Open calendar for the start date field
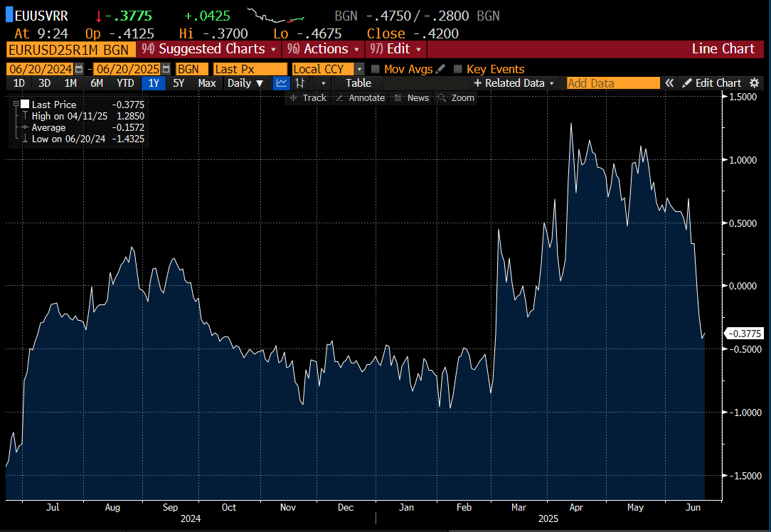The image size is (771, 532). tap(80, 69)
